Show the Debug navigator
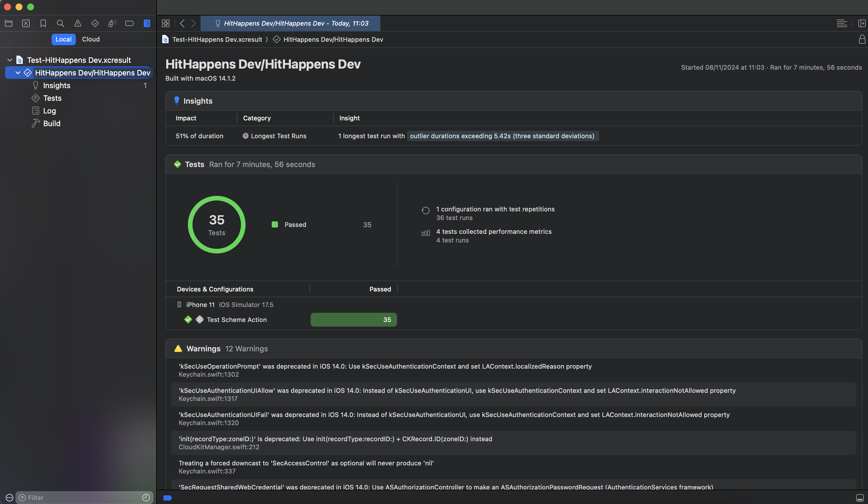Viewport: 868px width, 504px height. [112, 23]
